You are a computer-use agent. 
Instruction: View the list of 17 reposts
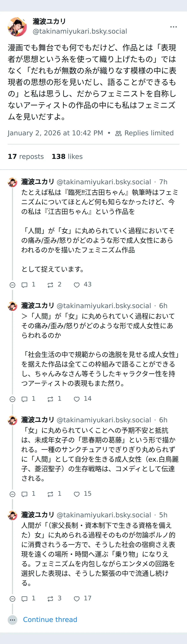tap(26, 156)
